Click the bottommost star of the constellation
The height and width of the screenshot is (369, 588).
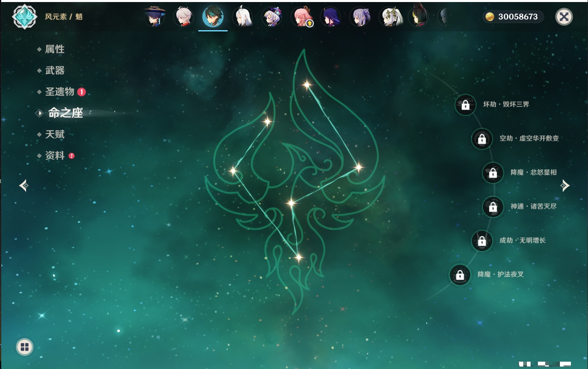[x=298, y=257]
